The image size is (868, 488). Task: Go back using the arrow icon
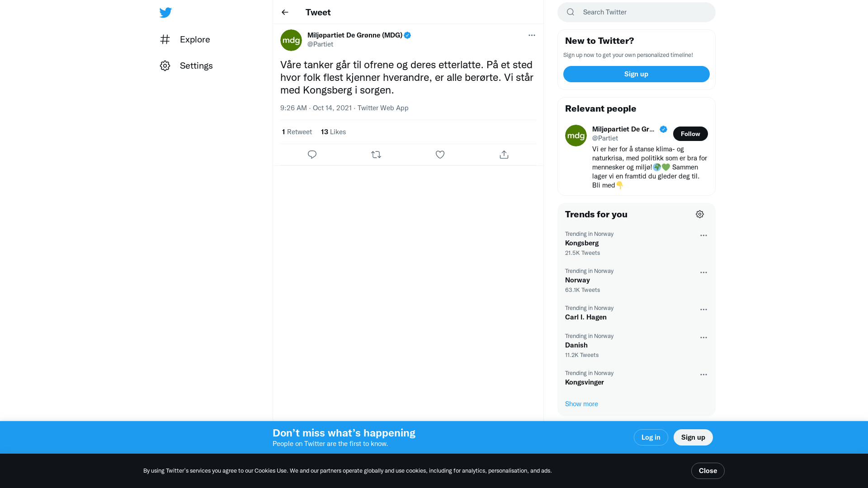click(x=285, y=12)
